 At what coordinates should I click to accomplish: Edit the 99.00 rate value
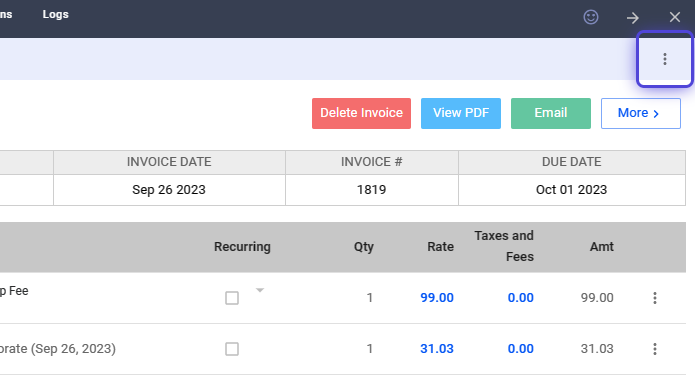pyautogui.click(x=437, y=298)
